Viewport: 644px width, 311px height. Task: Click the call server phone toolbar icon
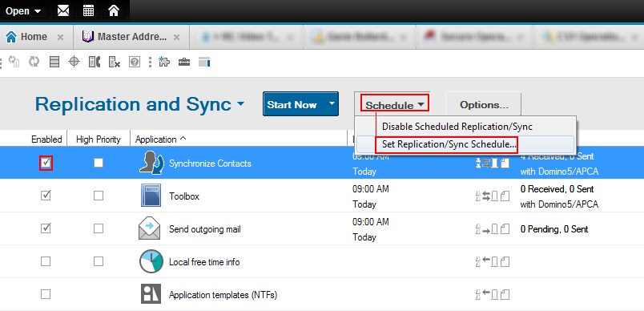coord(95,62)
